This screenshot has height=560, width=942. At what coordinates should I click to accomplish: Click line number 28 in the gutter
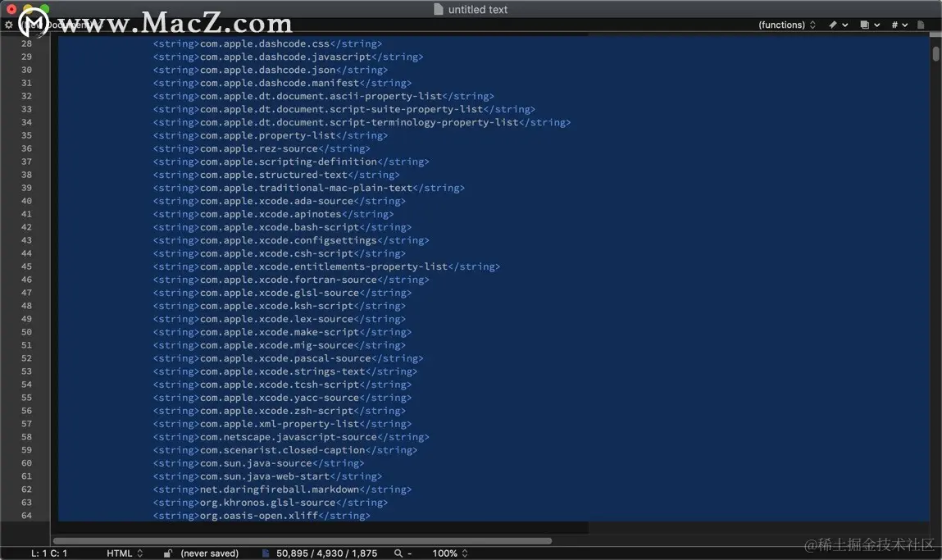tap(26, 43)
